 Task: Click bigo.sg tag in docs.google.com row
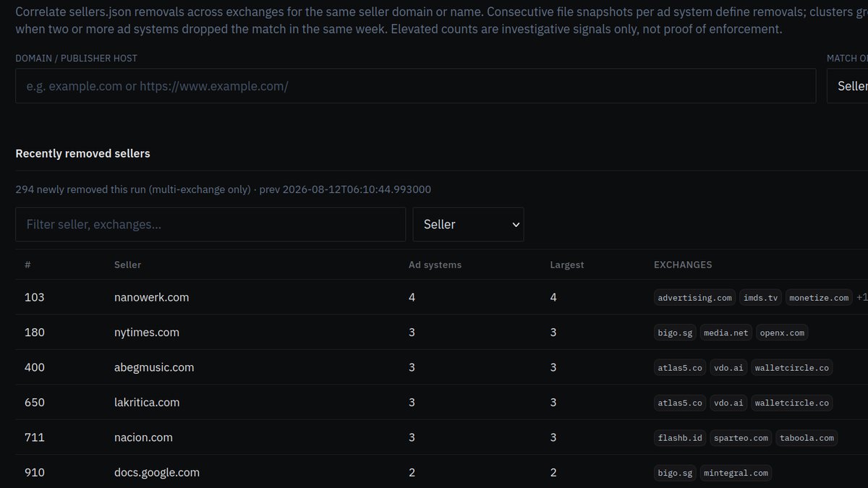(x=676, y=472)
